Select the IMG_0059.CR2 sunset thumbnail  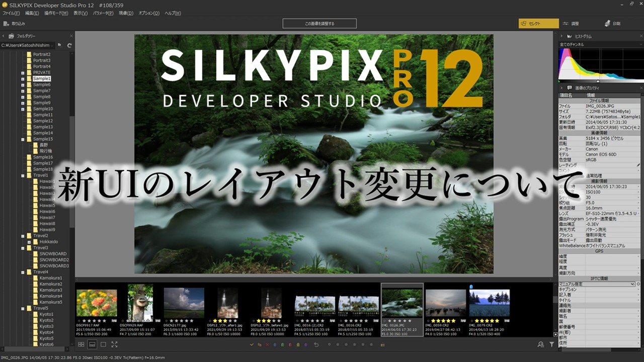tap(446, 303)
